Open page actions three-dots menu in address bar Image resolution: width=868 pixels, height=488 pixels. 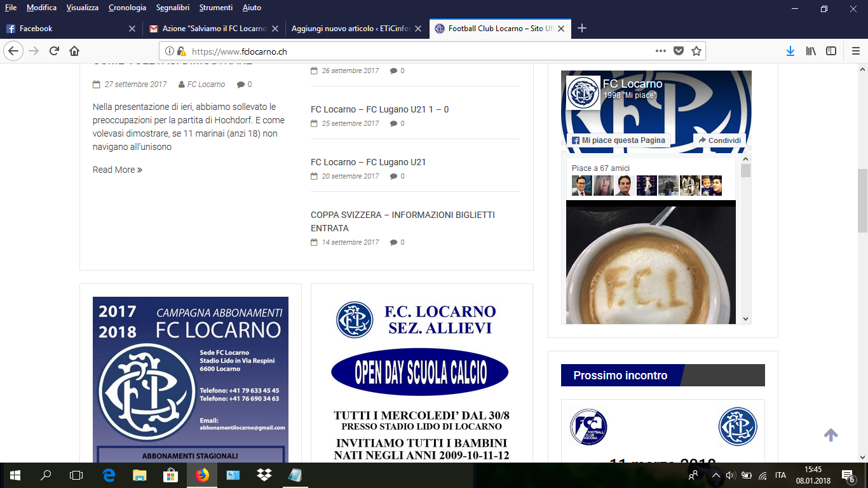[x=661, y=51]
